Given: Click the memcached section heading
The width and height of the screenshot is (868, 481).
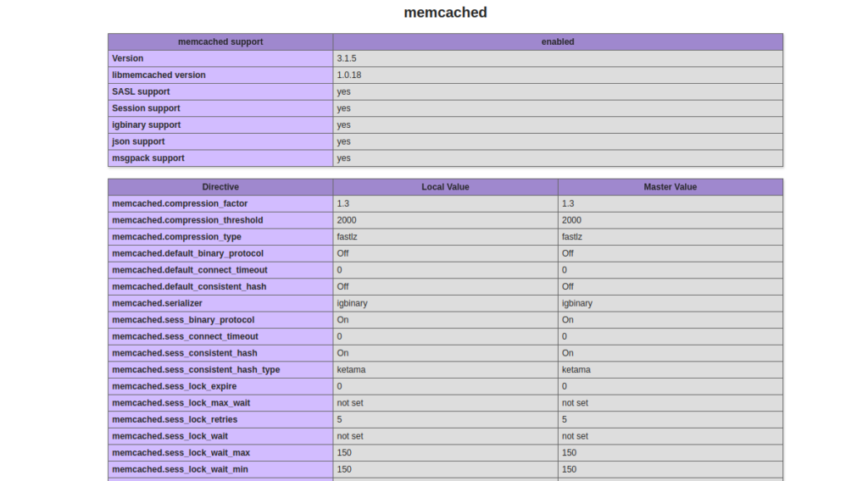Looking at the screenshot, I should [x=445, y=13].
